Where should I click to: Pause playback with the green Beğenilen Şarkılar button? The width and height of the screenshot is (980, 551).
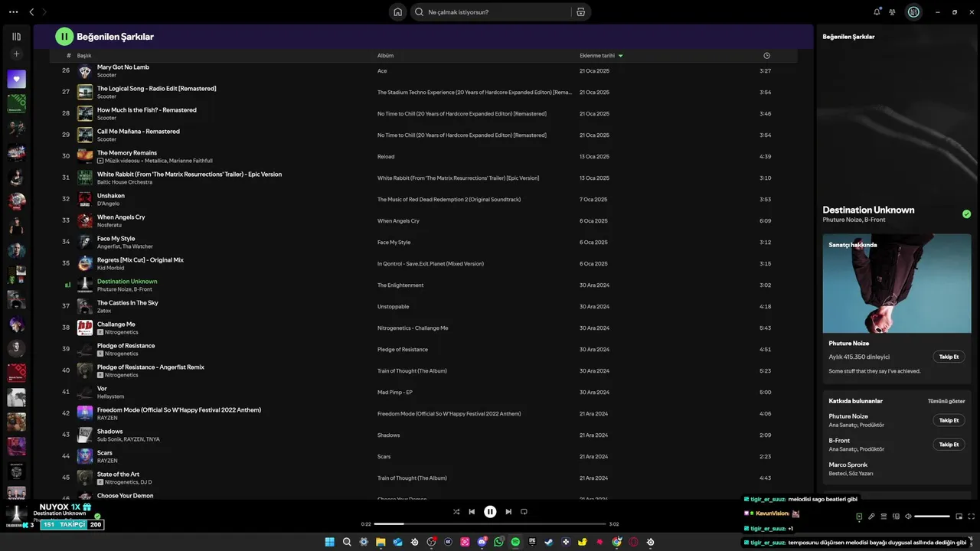coord(64,36)
